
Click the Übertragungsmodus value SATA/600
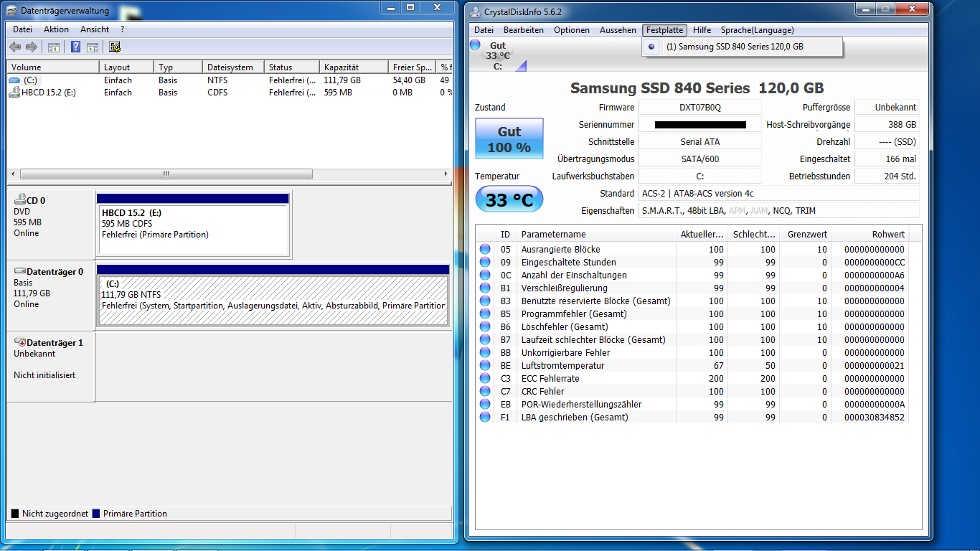(700, 159)
